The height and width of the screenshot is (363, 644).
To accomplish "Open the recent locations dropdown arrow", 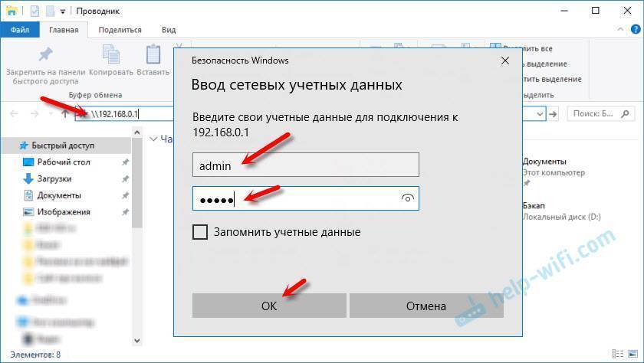I will click(x=51, y=114).
